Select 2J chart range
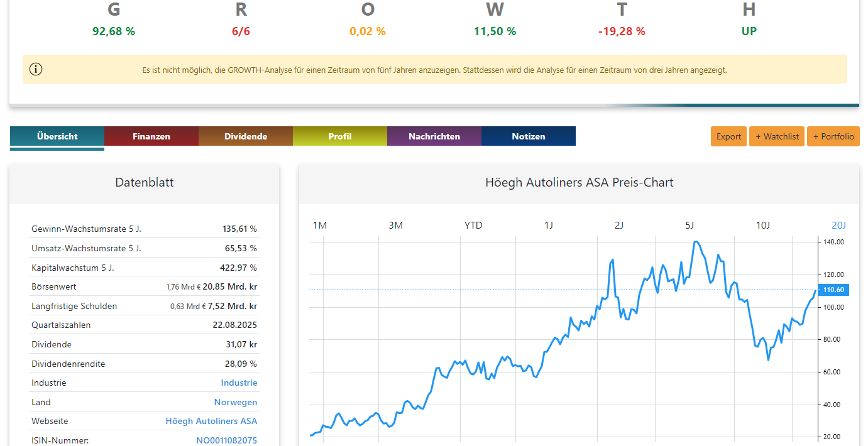 (x=619, y=225)
